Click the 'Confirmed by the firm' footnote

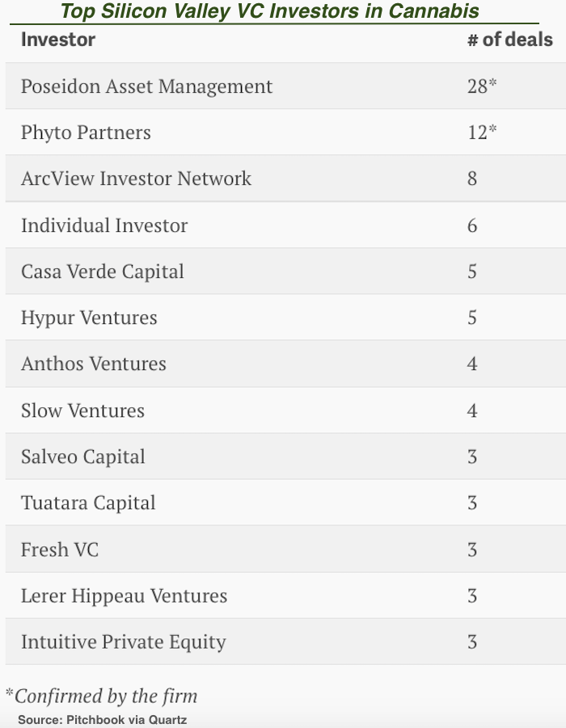click(x=102, y=696)
